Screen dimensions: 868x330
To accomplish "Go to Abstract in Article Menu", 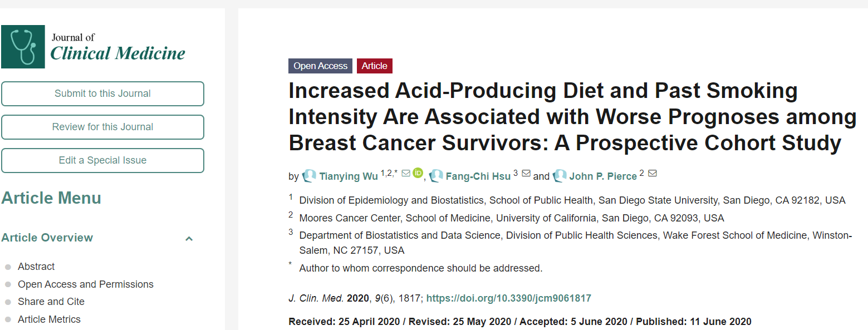I will tap(36, 267).
